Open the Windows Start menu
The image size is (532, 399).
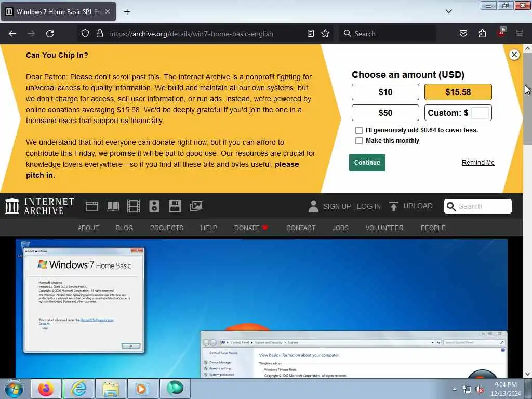(14, 389)
